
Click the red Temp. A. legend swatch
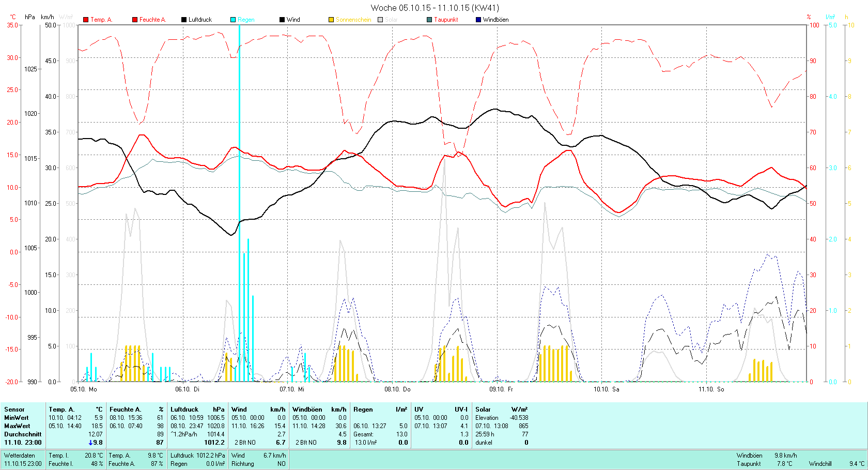[86, 20]
